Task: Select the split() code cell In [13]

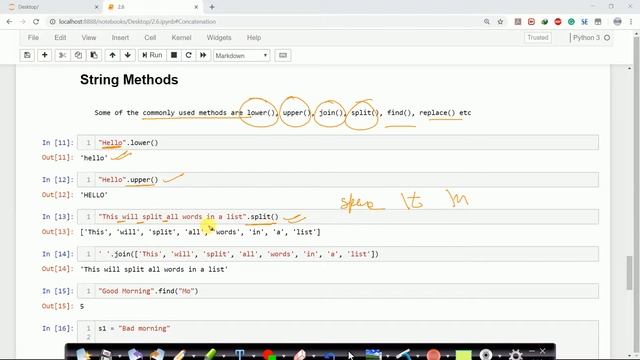Action: [338, 217]
